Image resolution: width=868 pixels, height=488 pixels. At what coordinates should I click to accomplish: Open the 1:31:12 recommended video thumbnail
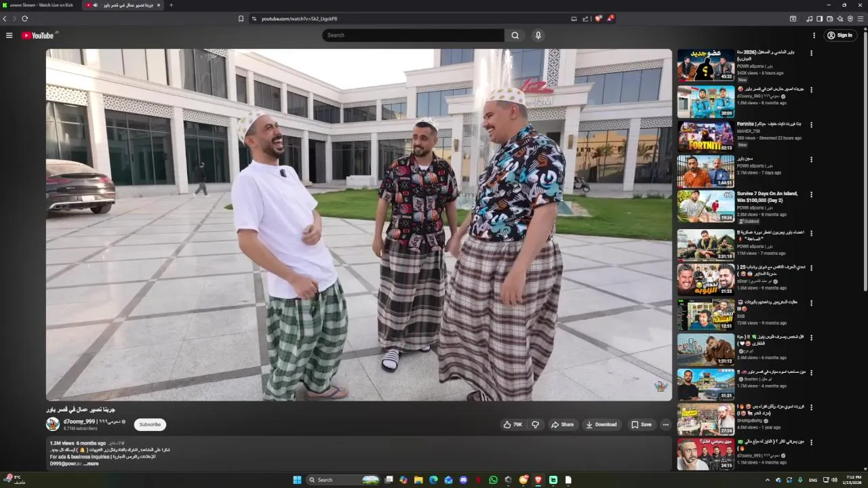coord(705,349)
